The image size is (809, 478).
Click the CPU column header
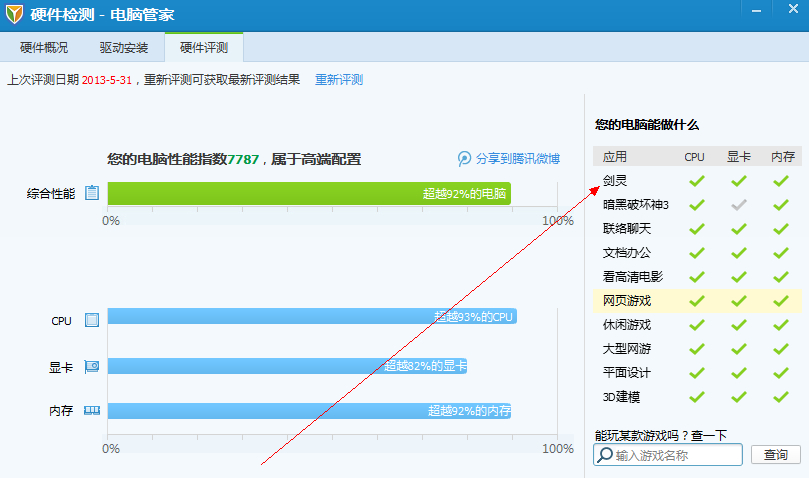pyautogui.click(x=694, y=157)
